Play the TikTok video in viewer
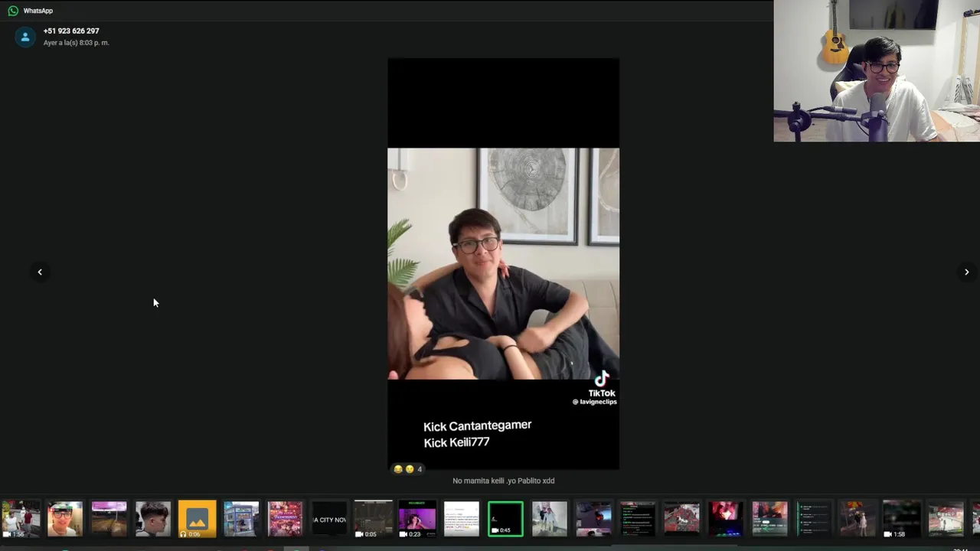The image size is (980, 551). pos(503,263)
